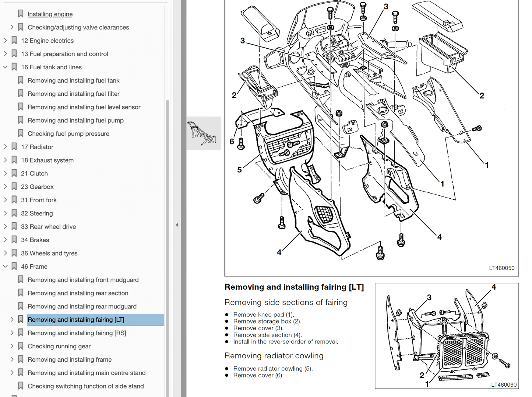Screen dimensions: 532x397
Task: Click bookmark icon beside Installing engine
Action: [21, 14]
